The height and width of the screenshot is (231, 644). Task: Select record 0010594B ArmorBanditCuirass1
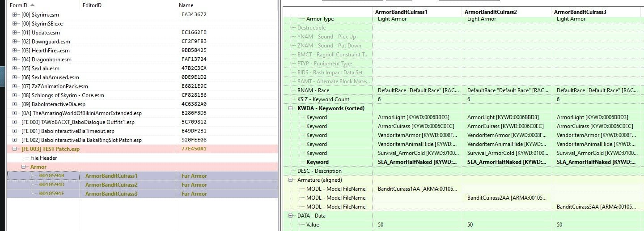click(142, 175)
